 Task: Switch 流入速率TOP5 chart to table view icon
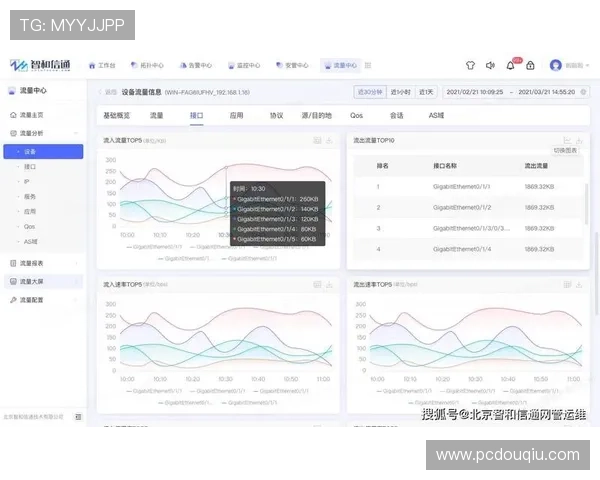(317, 284)
